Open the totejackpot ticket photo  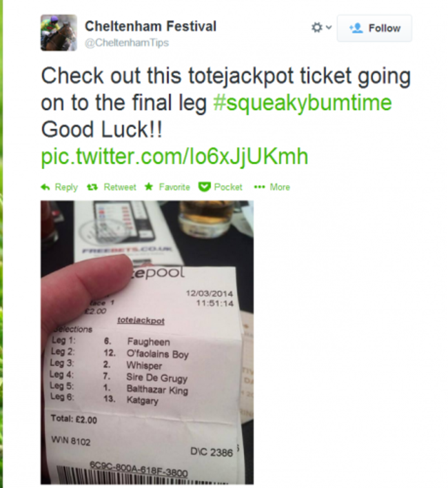pyautogui.click(x=147, y=343)
